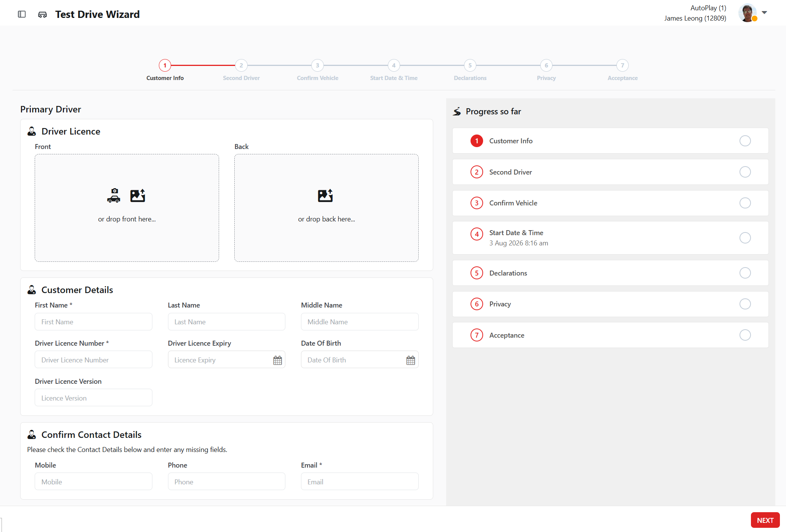Screen dimensions: 786x532
Task: Click into the Licence Version field
Action: tap(93, 398)
